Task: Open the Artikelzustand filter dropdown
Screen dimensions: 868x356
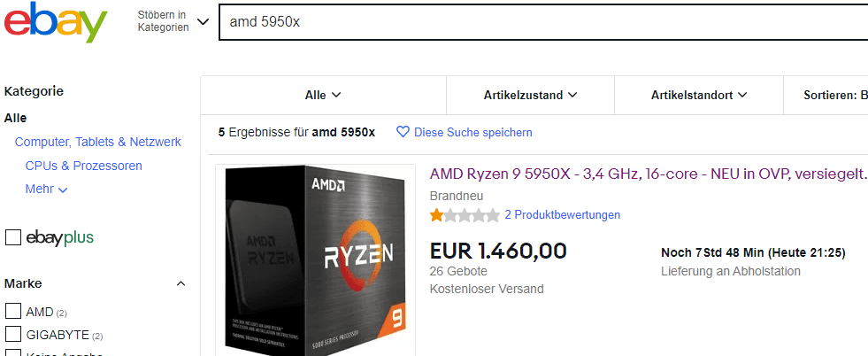Action: pos(530,95)
